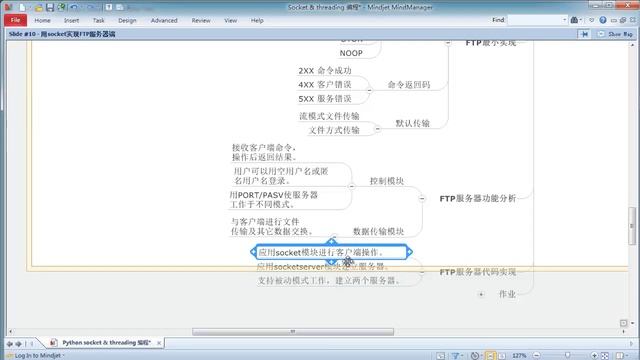The image size is (640, 360).
Task: Click the New document icon
Action: (x=22, y=7)
